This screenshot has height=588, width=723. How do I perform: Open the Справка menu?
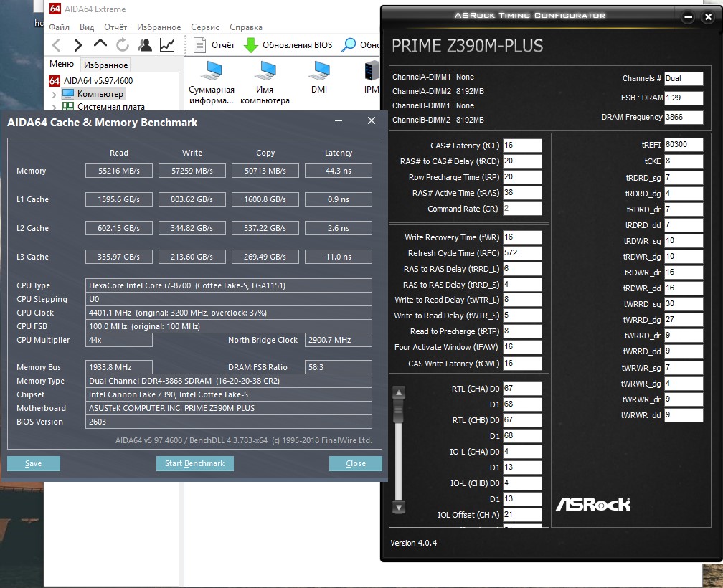[246, 27]
